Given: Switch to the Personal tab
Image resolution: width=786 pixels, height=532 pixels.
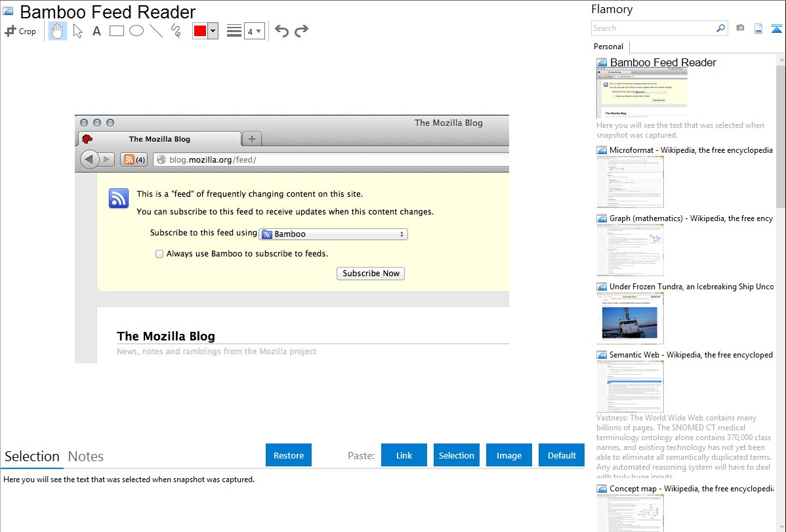Looking at the screenshot, I should [x=609, y=46].
